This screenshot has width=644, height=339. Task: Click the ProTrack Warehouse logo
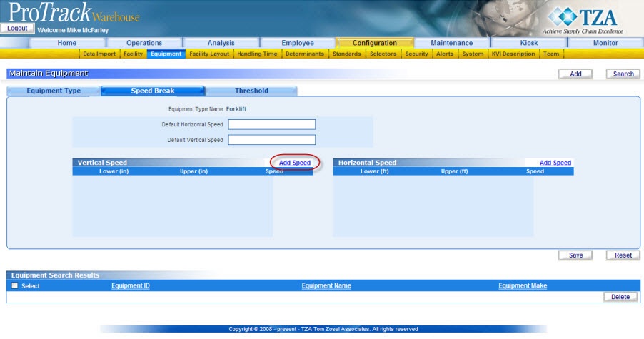pyautogui.click(x=74, y=12)
